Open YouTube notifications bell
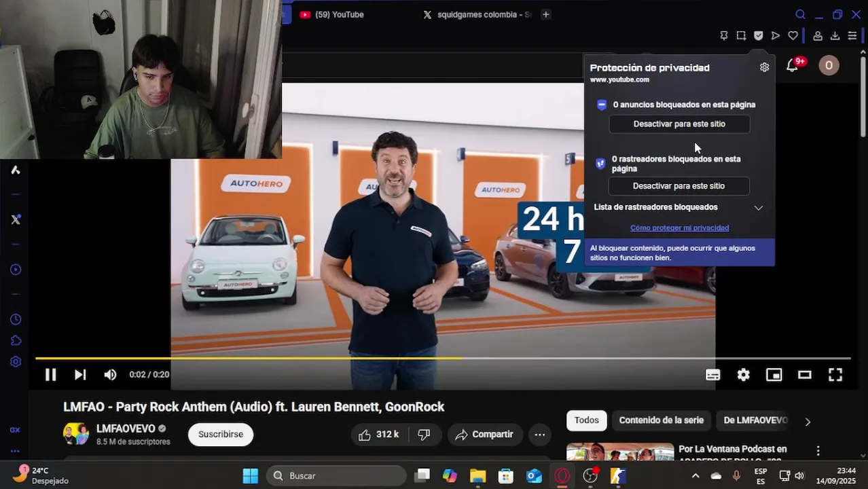This screenshot has width=868, height=489. (x=793, y=65)
